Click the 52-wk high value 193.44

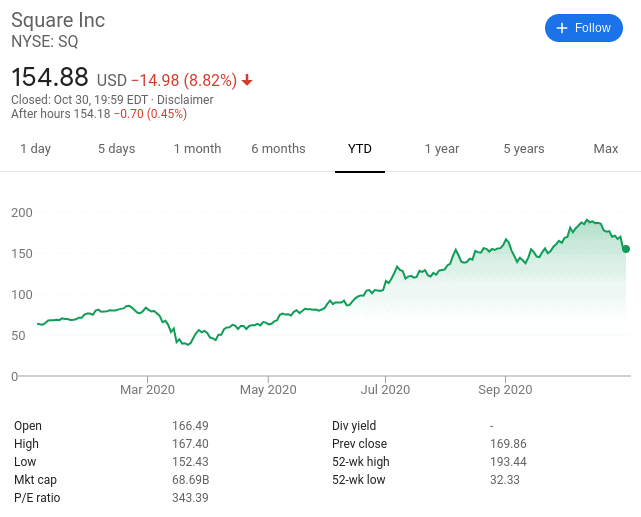click(x=508, y=461)
